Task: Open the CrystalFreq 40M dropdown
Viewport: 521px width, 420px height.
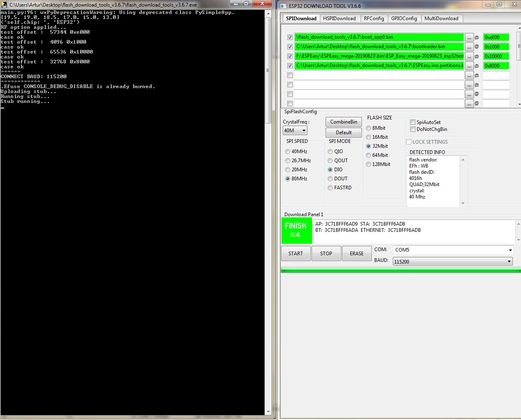Action: pos(295,131)
